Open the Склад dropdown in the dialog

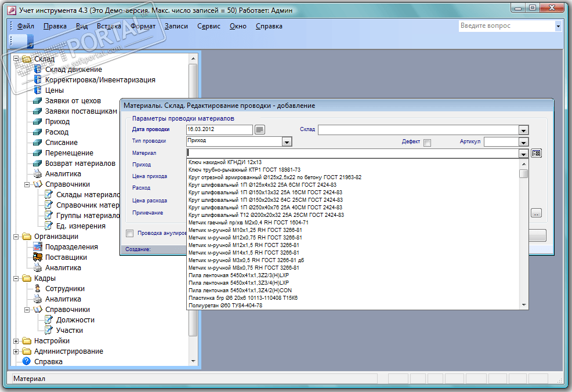[523, 130]
